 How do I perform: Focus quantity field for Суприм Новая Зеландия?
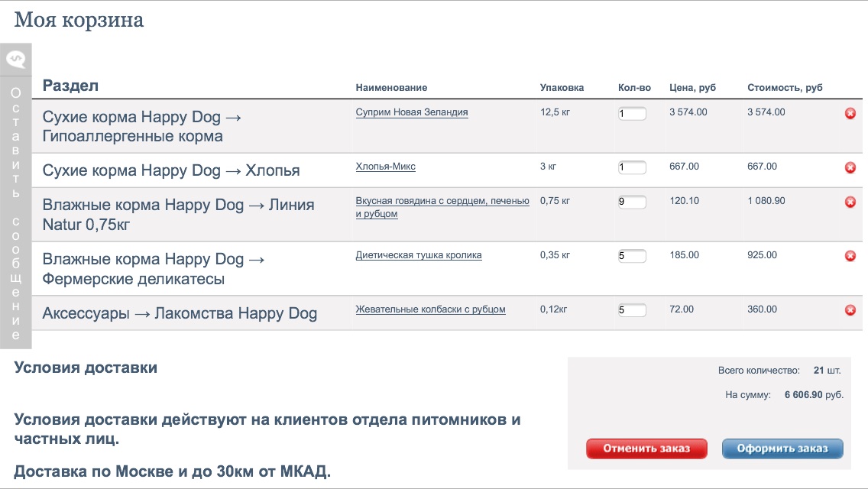click(x=632, y=114)
